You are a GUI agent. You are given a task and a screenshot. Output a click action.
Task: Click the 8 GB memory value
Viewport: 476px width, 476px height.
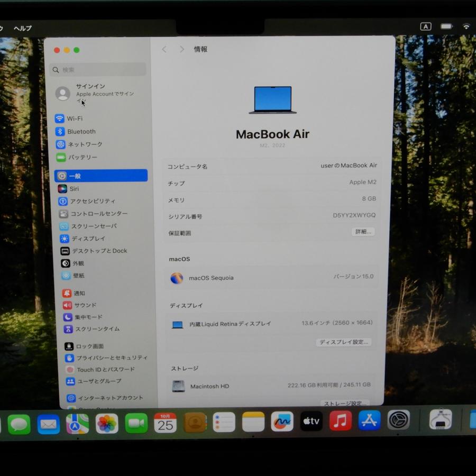[369, 199]
